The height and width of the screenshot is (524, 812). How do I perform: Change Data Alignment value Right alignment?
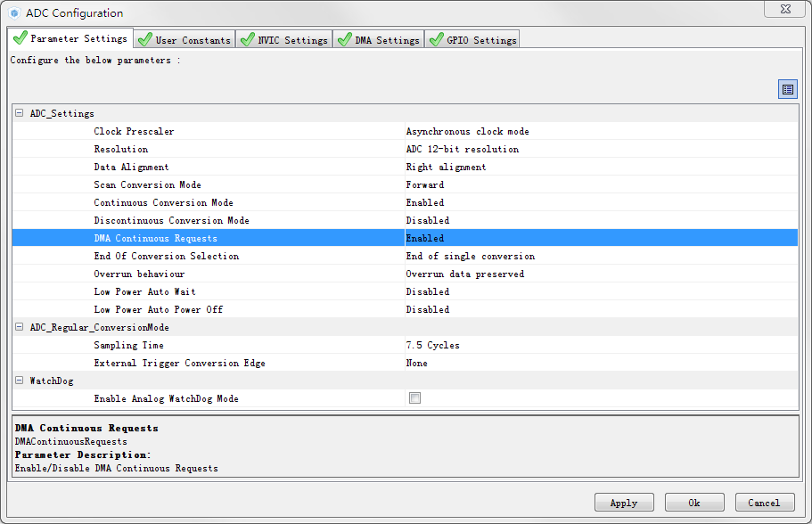click(602, 167)
